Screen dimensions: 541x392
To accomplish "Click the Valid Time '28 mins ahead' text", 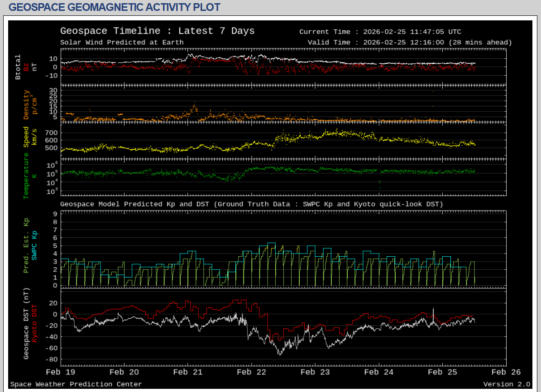I will pos(480,43).
